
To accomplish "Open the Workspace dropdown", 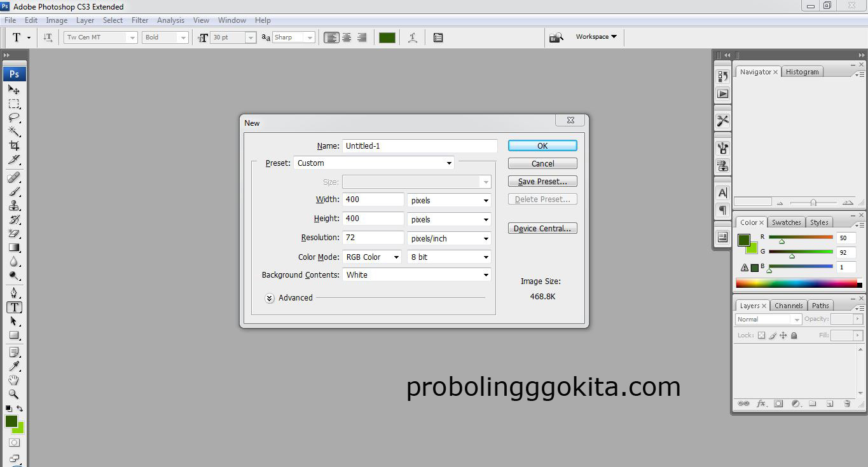I will [x=596, y=37].
